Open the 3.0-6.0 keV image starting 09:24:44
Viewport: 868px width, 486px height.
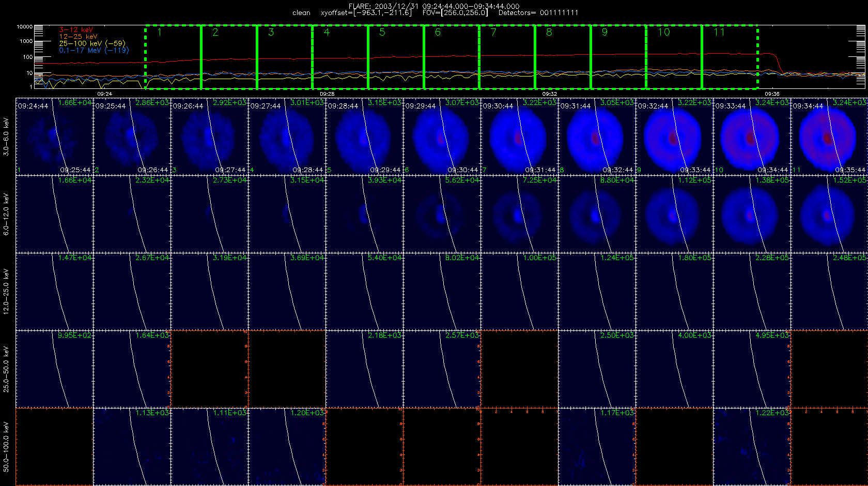54,136
